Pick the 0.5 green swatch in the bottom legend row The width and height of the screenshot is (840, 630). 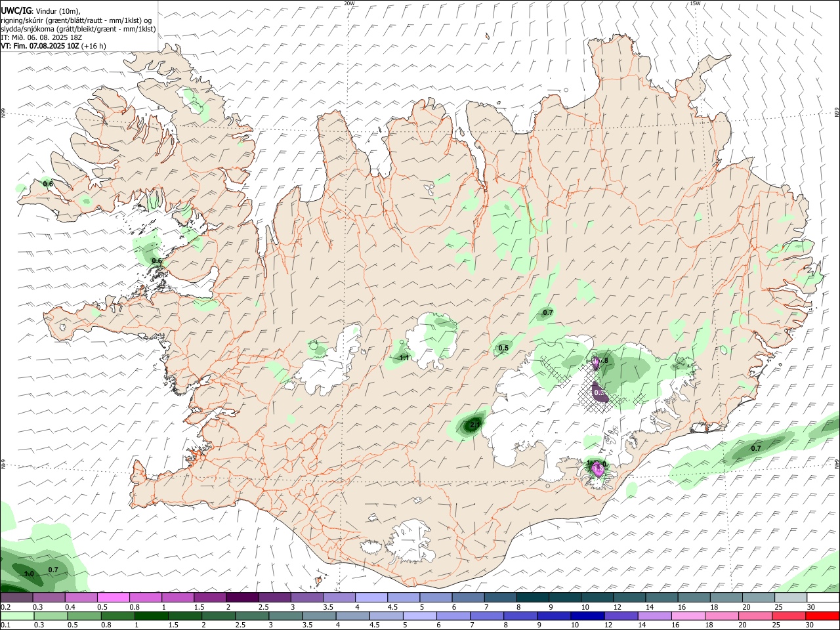coord(84,616)
